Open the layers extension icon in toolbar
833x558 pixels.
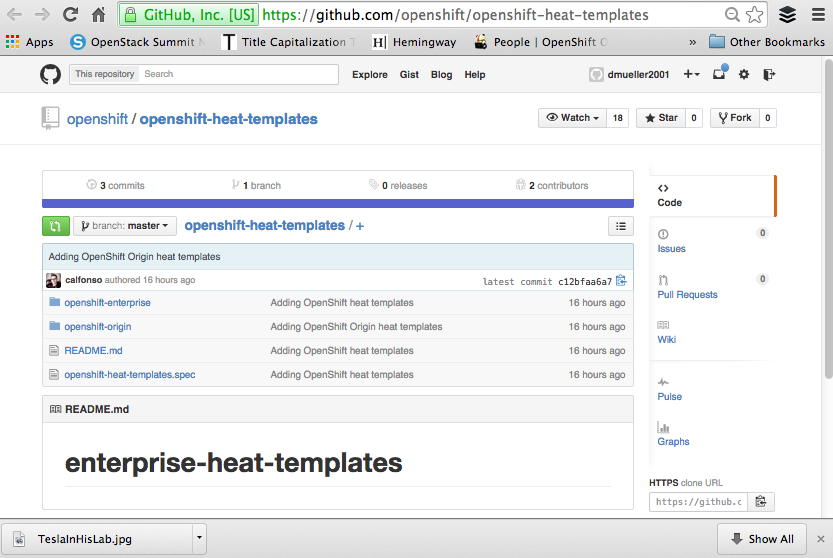[x=787, y=15]
